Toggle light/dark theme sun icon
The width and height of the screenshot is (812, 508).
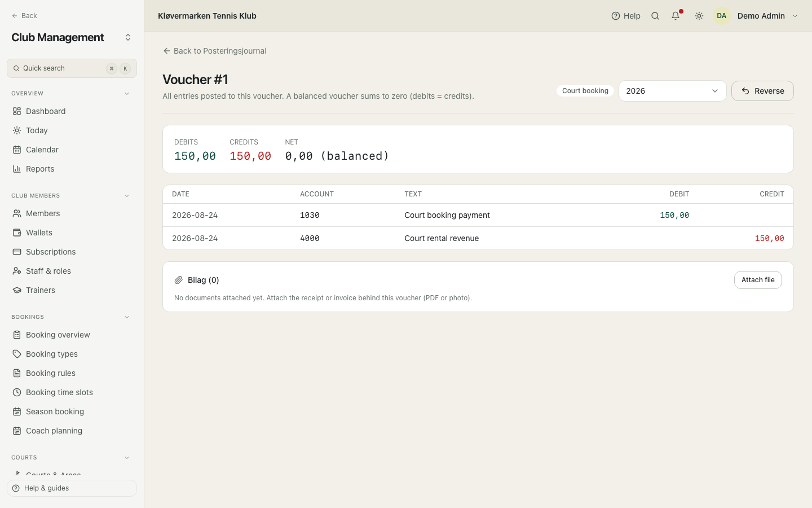click(x=699, y=16)
